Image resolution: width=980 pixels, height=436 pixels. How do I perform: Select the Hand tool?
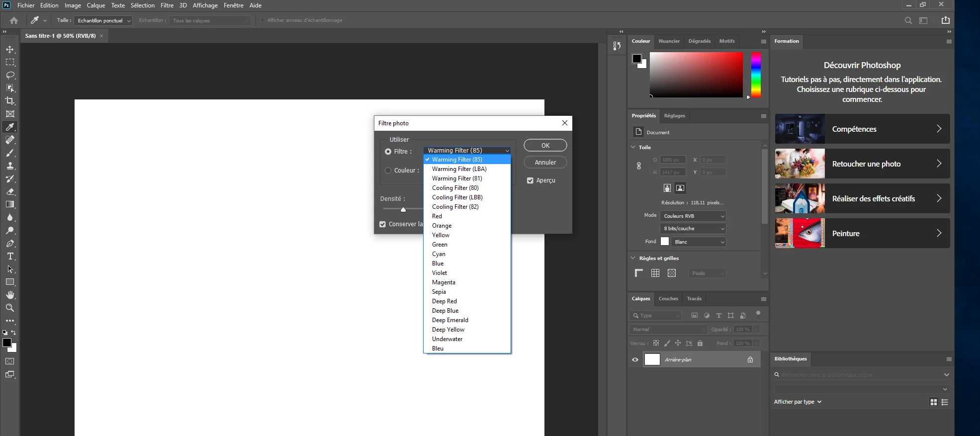tap(10, 295)
